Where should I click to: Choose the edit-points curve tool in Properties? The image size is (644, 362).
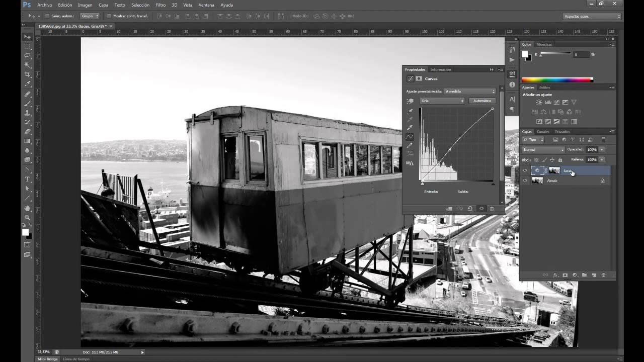click(410, 136)
